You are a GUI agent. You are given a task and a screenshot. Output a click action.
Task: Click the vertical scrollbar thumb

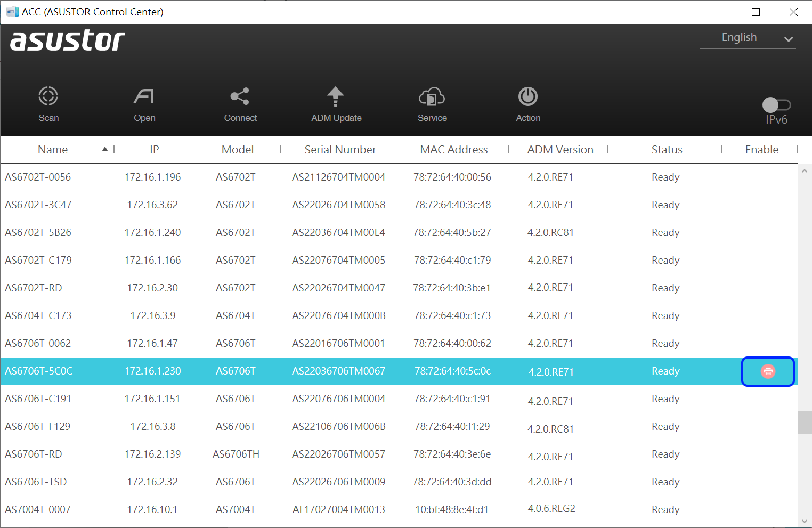tap(805, 423)
